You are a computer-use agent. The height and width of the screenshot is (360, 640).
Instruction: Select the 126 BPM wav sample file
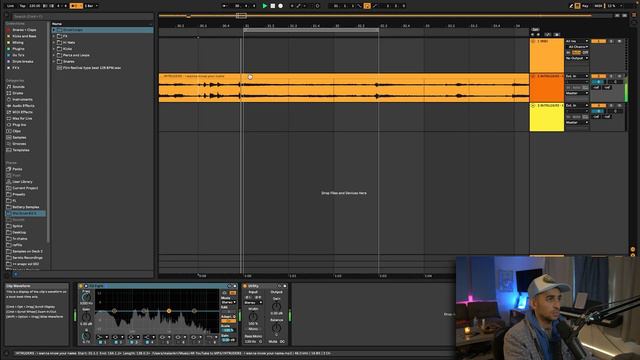[92, 68]
